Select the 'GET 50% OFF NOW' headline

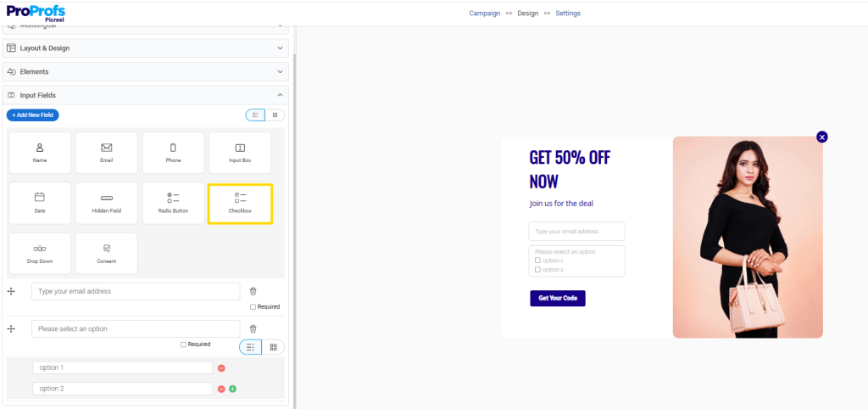coord(570,169)
